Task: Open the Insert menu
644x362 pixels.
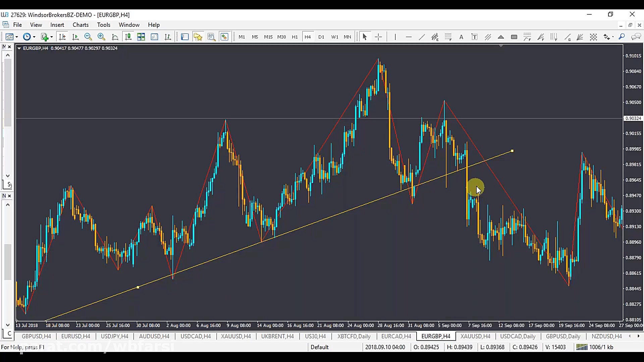Action: click(57, 25)
